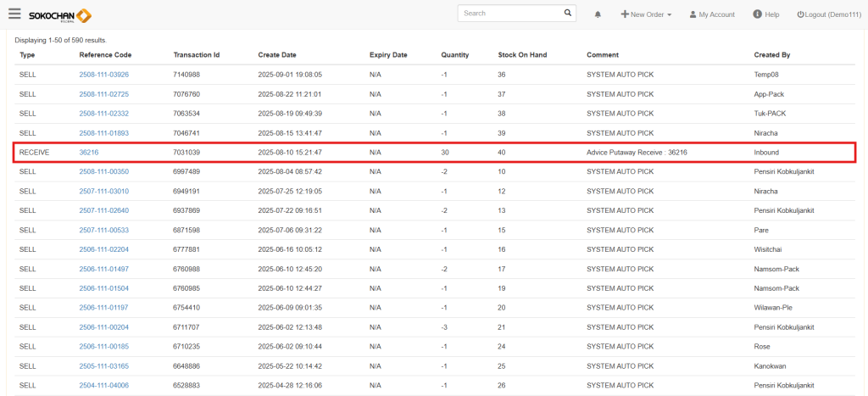Expand the New Order dropdown
The image size is (868, 396).
tap(646, 14)
